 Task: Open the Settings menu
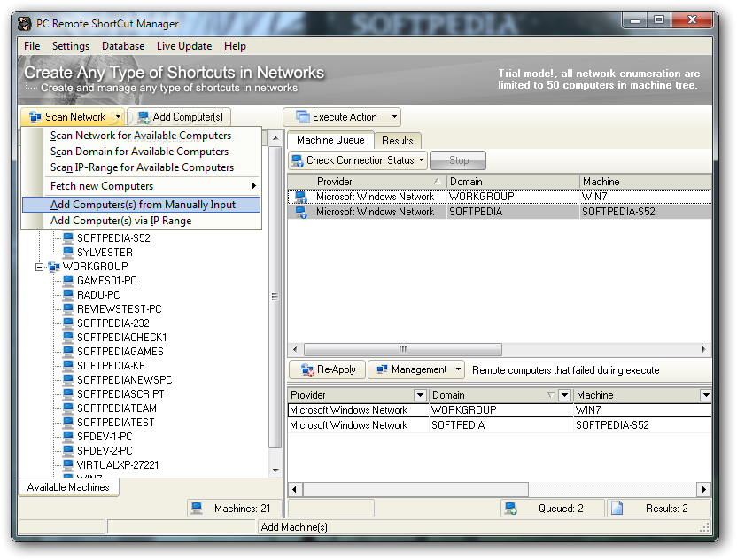tap(71, 46)
